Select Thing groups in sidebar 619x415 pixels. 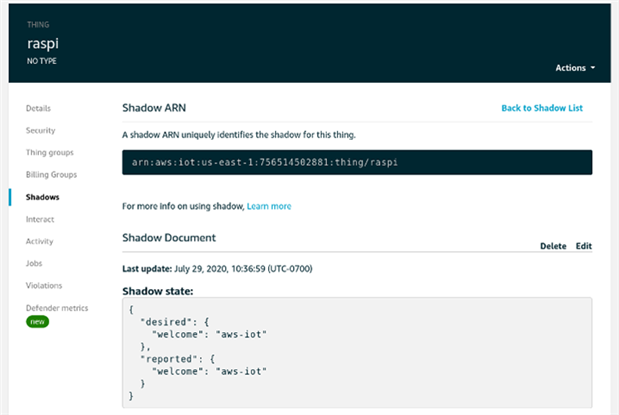(49, 152)
